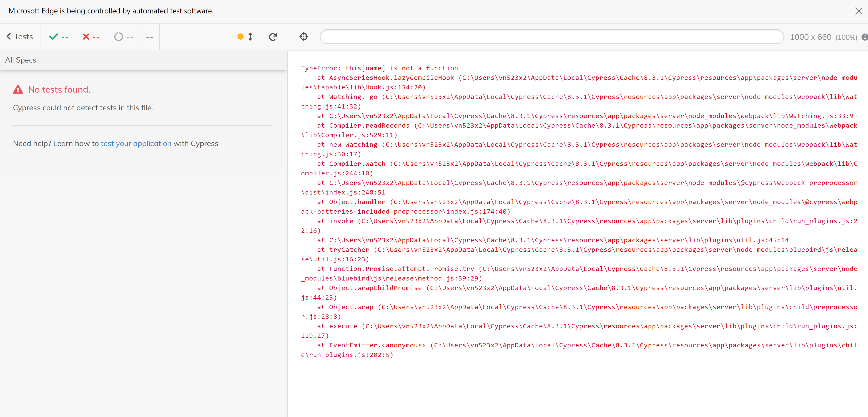Click the EventEmitter.<anonymous> stack trace line
Image resolution: width=868 pixels, height=417 pixels.
tap(579, 350)
